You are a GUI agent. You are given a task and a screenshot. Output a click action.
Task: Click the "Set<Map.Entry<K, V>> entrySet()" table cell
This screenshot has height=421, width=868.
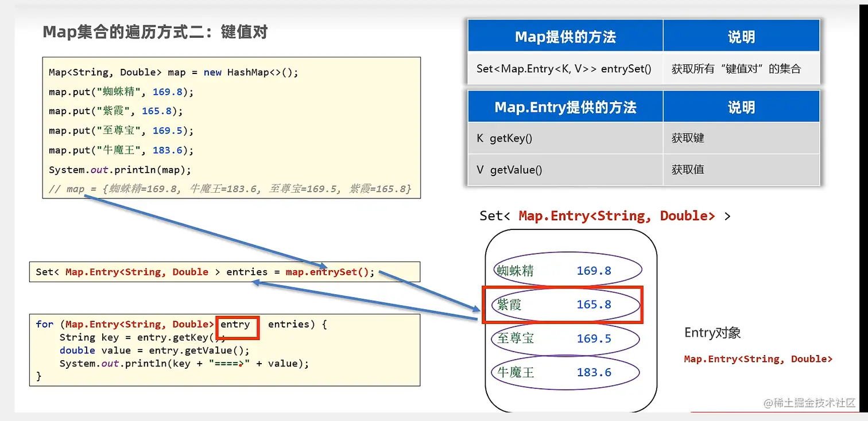click(x=565, y=69)
